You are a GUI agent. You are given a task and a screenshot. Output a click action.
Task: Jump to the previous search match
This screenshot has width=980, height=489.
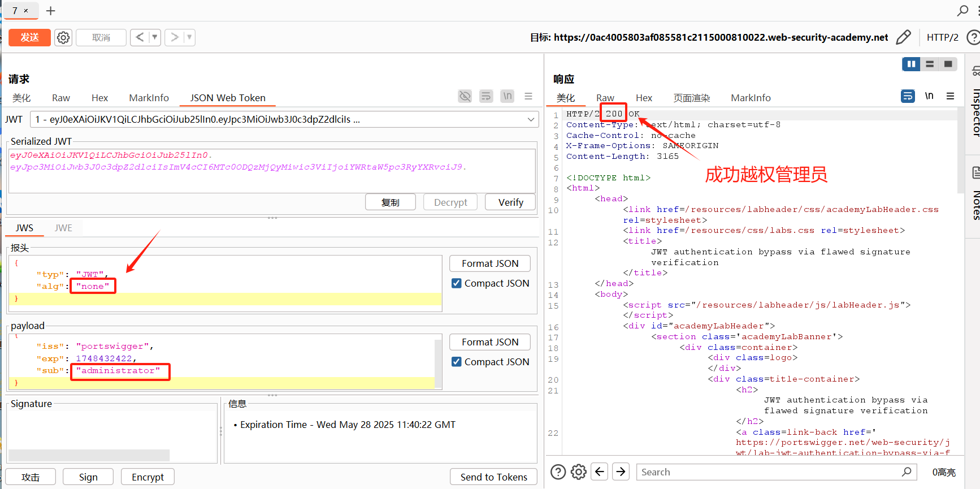600,471
